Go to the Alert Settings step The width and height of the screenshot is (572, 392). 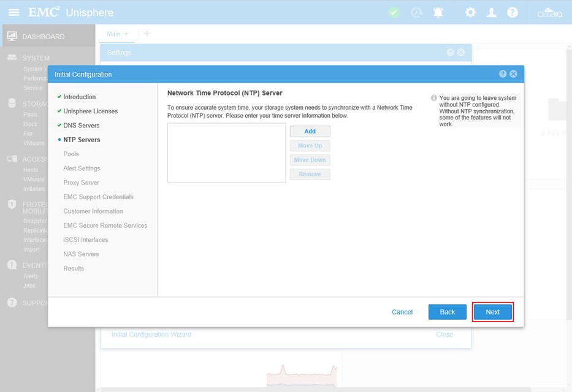82,168
